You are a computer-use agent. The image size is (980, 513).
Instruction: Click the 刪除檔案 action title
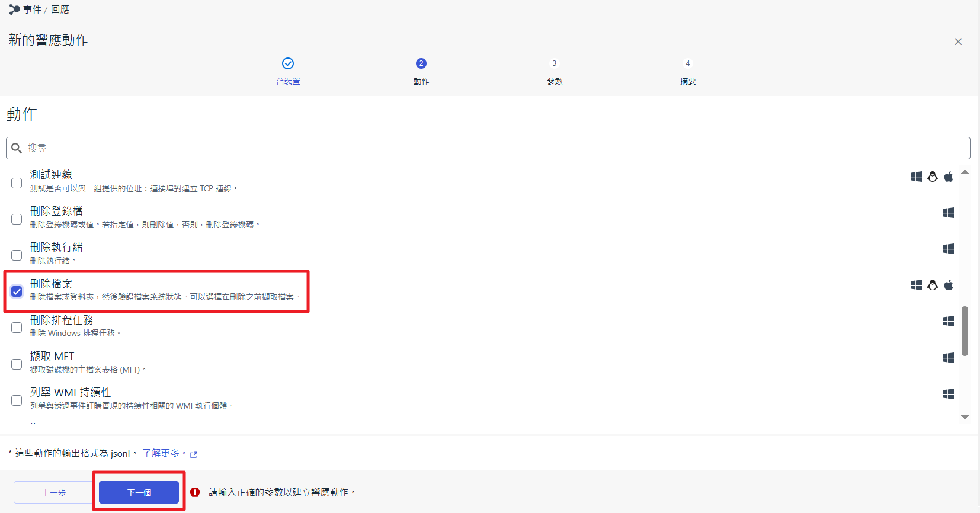point(51,284)
